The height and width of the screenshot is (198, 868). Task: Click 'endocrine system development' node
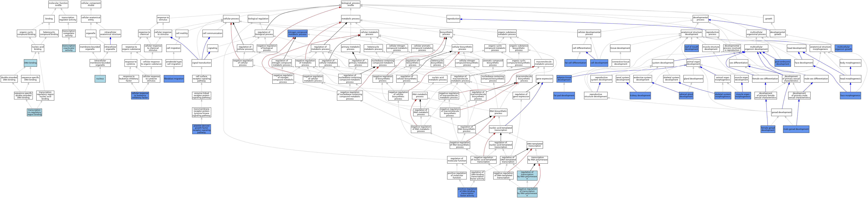coord(643,79)
